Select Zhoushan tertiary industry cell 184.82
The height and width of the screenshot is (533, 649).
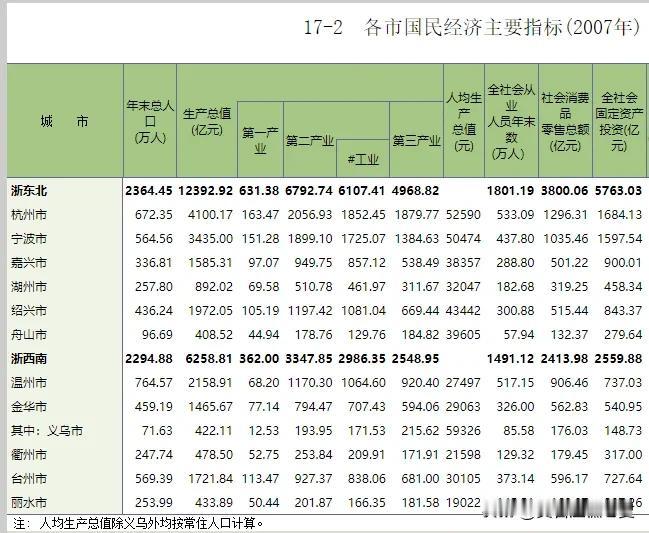tap(420, 334)
